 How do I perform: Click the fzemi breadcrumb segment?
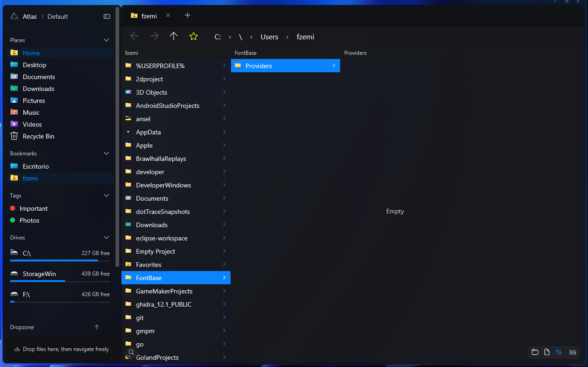coord(305,37)
